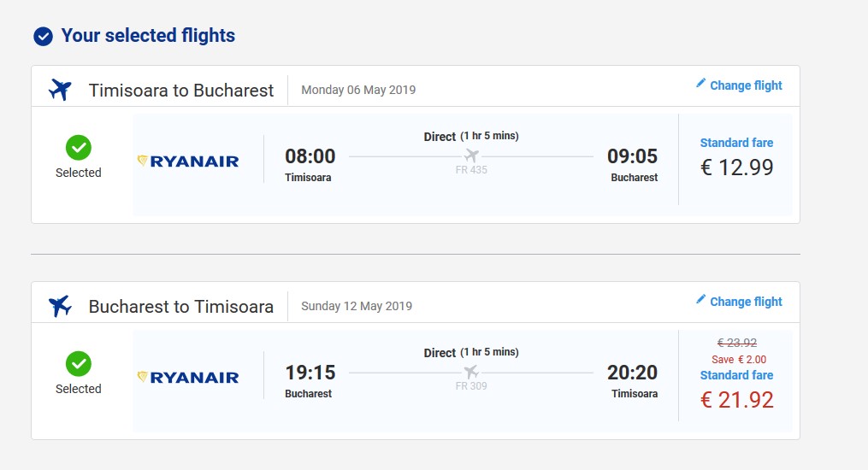This screenshot has height=470, width=868.
Task: Toggle the green Selected check on the return flight
Action: coord(79,364)
